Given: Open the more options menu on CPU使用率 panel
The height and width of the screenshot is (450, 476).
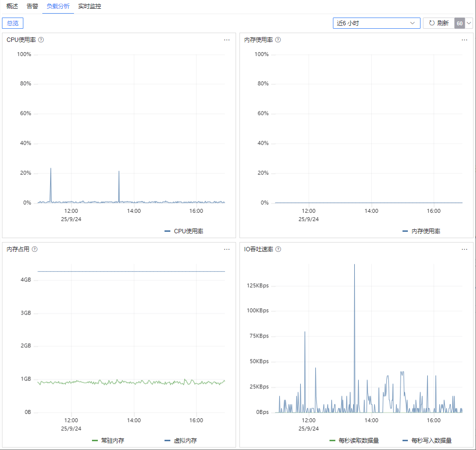Looking at the screenshot, I should pos(227,40).
